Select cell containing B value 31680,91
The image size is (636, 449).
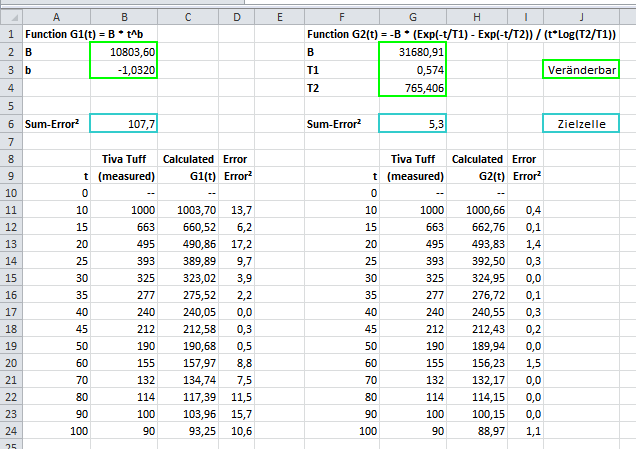point(412,51)
